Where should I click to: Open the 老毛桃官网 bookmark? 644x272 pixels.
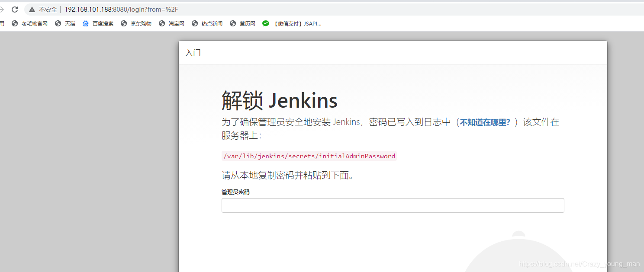[30, 24]
